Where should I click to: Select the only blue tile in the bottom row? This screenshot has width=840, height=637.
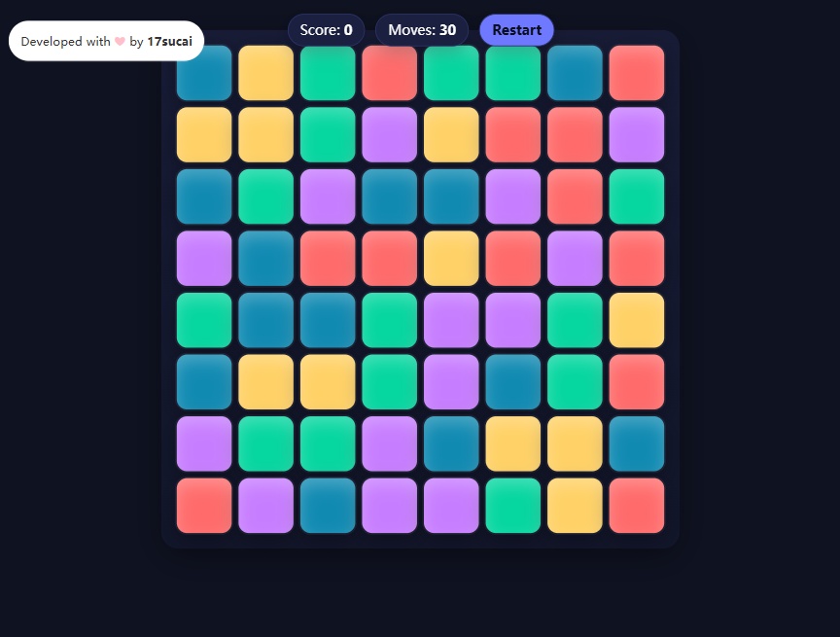point(328,506)
